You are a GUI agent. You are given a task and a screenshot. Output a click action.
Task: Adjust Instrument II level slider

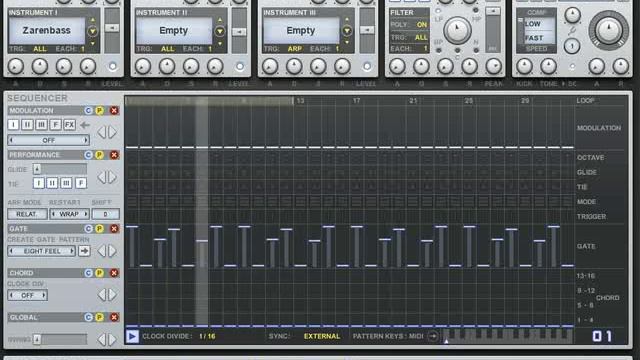pos(239,31)
